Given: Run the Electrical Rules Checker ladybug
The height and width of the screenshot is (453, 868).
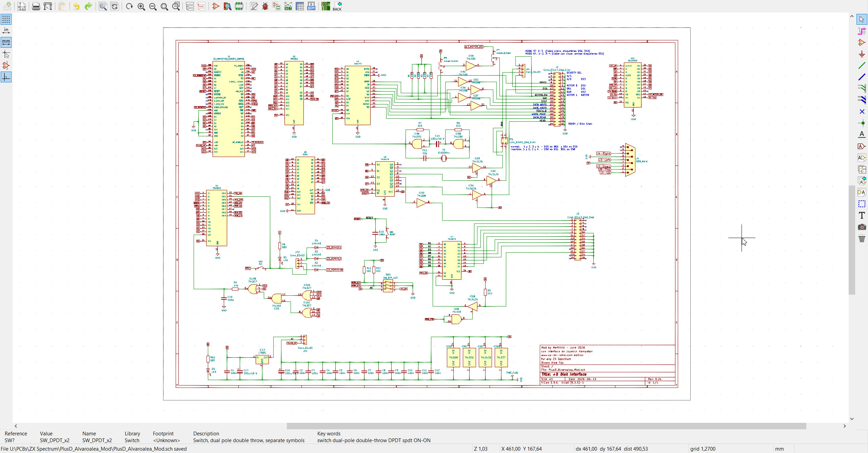Looking at the screenshot, I should (265, 6).
